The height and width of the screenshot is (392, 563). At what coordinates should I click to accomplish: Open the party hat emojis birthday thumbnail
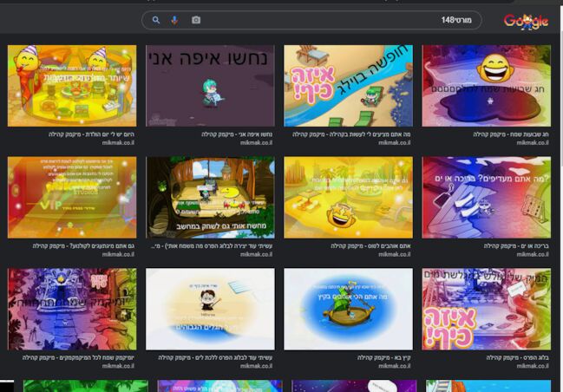pyautogui.click(x=72, y=86)
